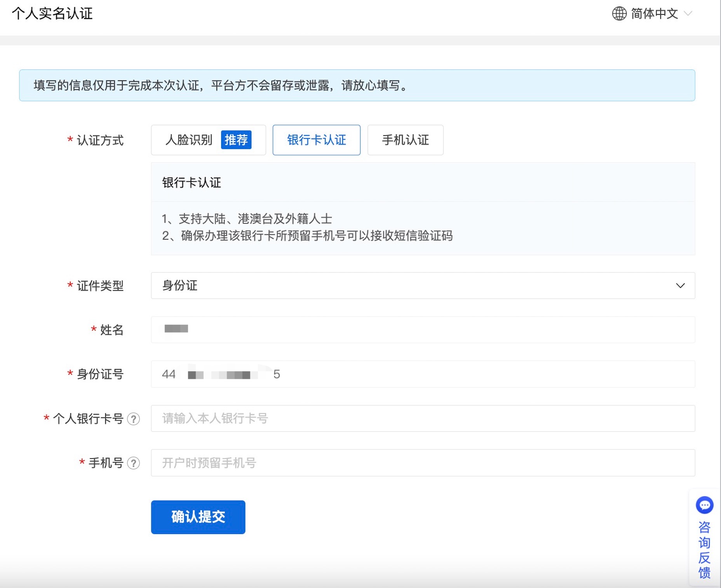The height and width of the screenshot is (588, 721).
Task: Click the line 支持大陆、港澳台及外籍人士
Action: [247, 219]
